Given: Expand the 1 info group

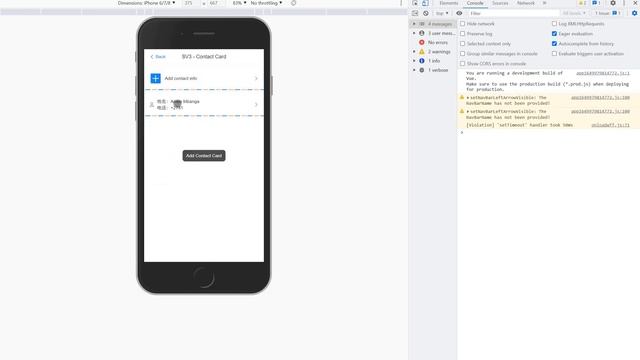Looking at the screenshot, I should point(414,61).
